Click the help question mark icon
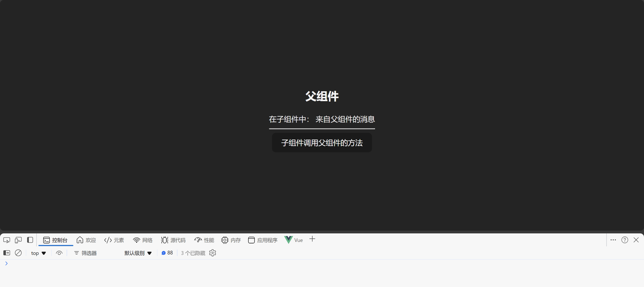Viewport: 644px width, 287px height. pyautogui.click(x=625, y=240)
